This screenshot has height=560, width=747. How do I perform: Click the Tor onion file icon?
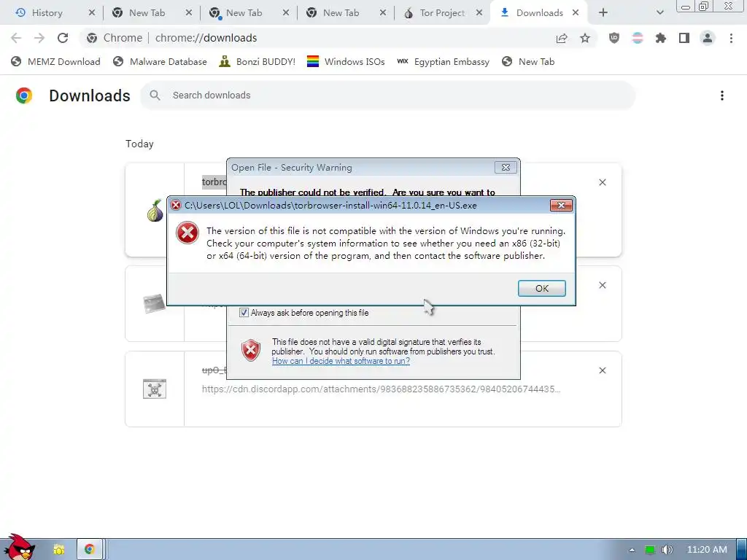click(155, 211)
